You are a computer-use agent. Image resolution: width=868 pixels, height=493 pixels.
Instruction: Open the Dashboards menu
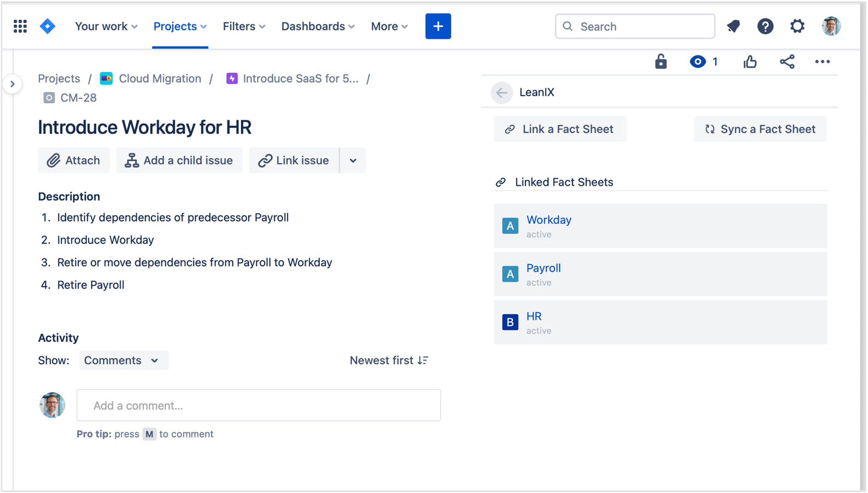pyautogui.click(x=318, y=26)
